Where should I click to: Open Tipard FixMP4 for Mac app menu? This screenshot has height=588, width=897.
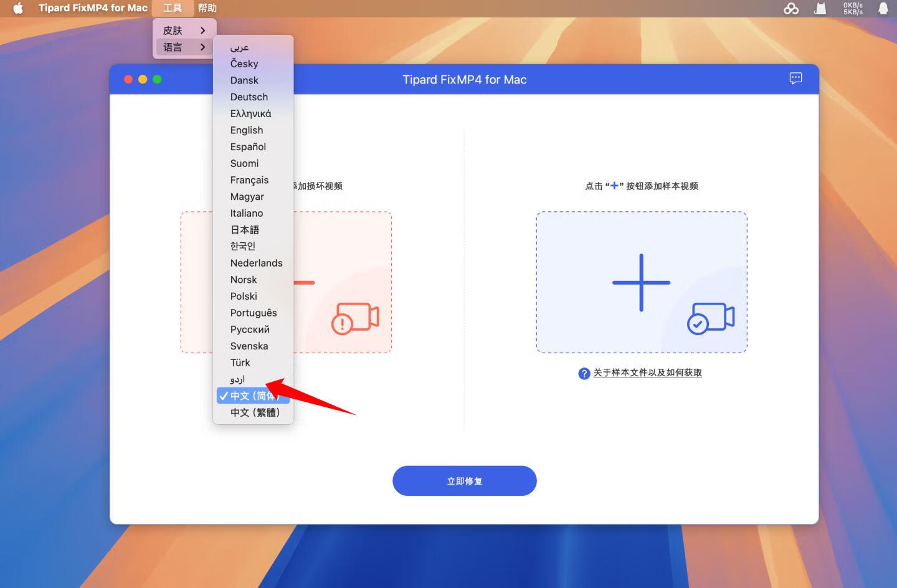[x=93, y=8]
